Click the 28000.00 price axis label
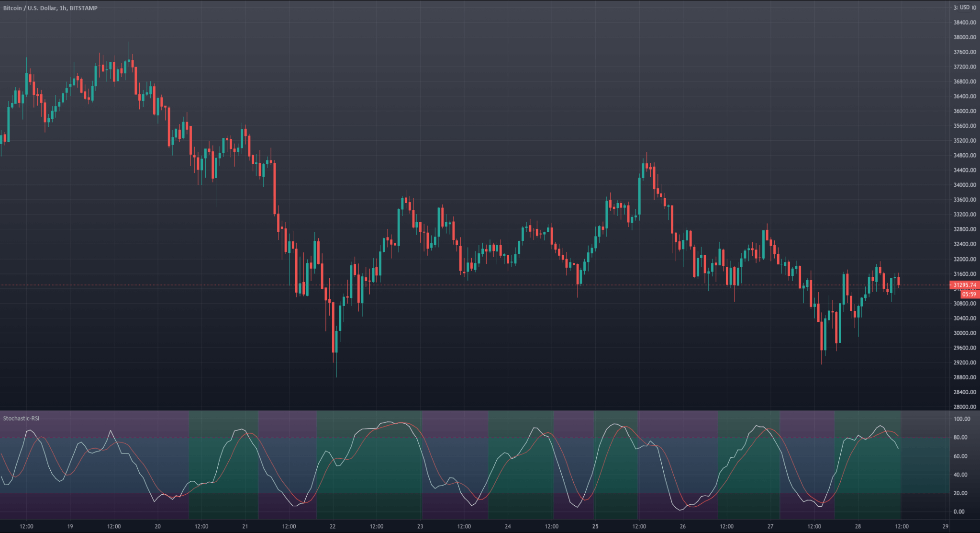The width and height of the screenshot is (980, 533). click(x=964, y=407)
